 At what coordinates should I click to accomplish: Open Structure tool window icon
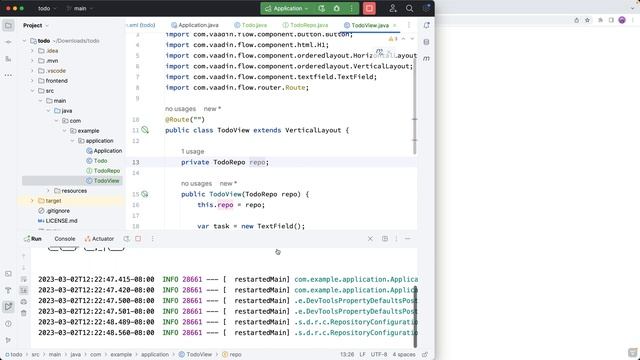tap(8, 59)
